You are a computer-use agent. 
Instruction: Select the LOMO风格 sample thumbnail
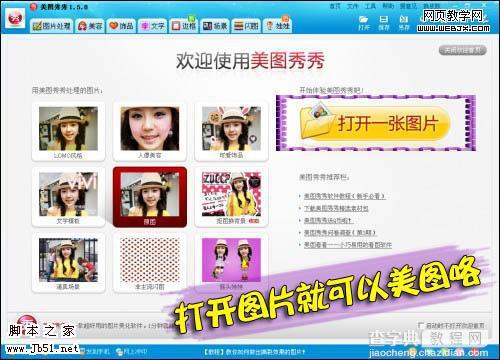point(68,132)
